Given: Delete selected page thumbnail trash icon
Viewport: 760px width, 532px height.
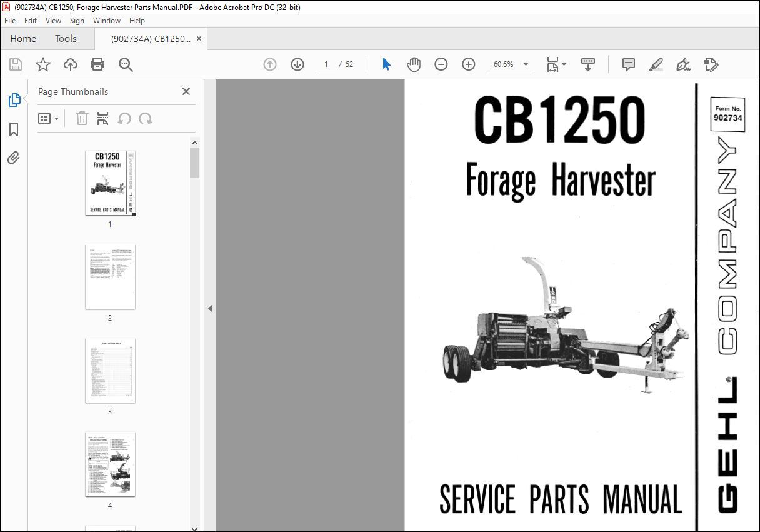Looking at the screenshot, I should (x=82, y=118).
